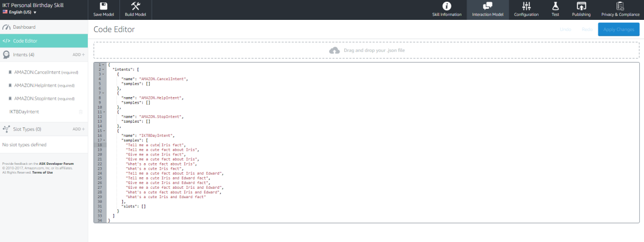The width and height of the screenshot is (644, 242).
Task: Collapse the IKTBDayIntent block fold at line 15
Action: (x=104, y=130)
